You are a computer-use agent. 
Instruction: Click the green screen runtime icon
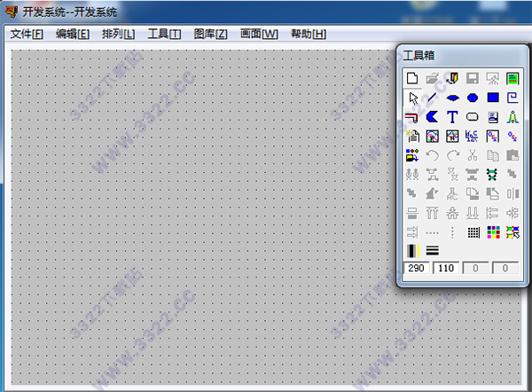(x=512, y=78)
